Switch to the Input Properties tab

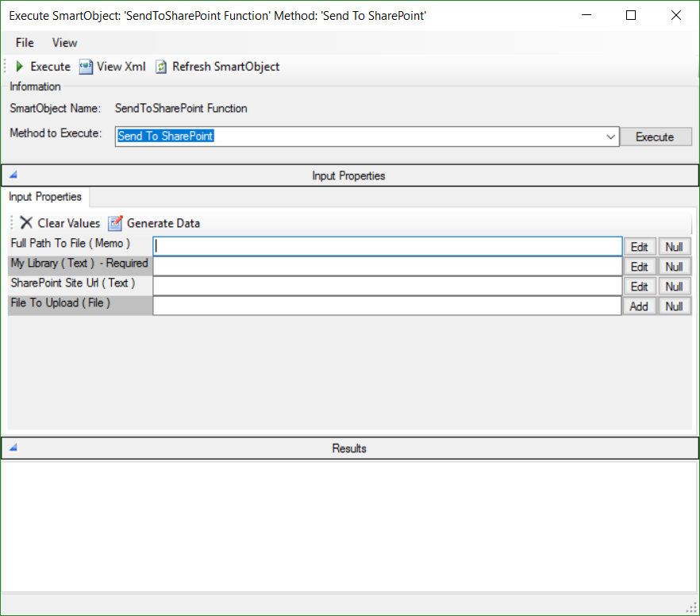tap(44, 197)
